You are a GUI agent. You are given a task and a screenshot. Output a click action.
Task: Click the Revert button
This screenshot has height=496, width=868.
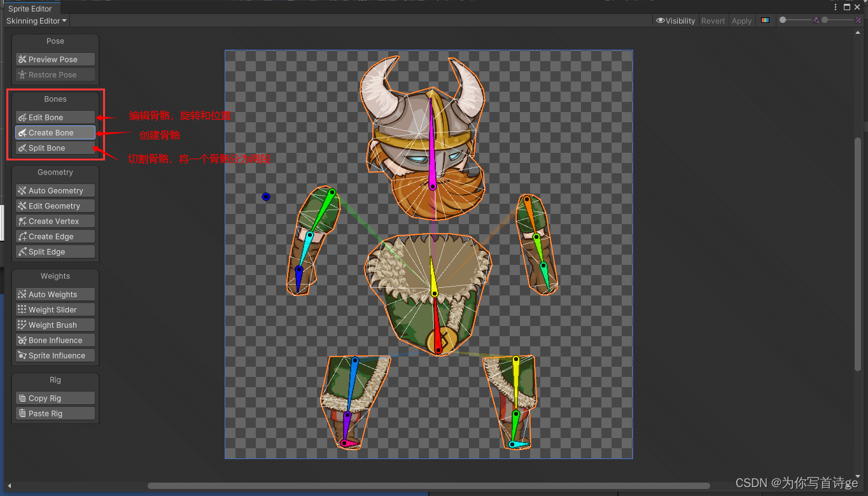tap(713, 20)
